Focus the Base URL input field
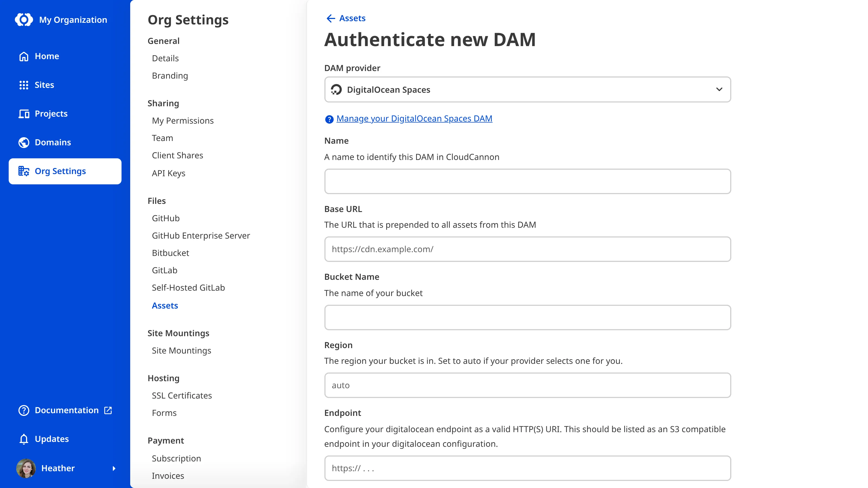Screen dimensions: 868x488 [527, 249]
